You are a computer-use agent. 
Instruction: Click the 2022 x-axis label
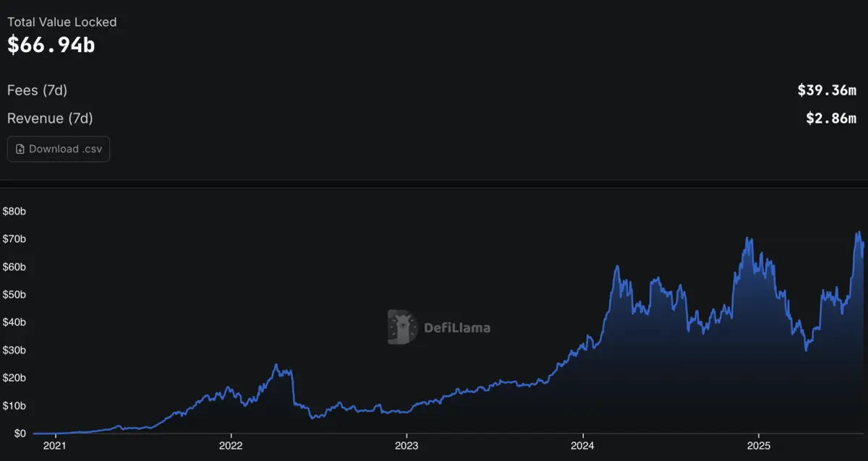coord(231,446)
